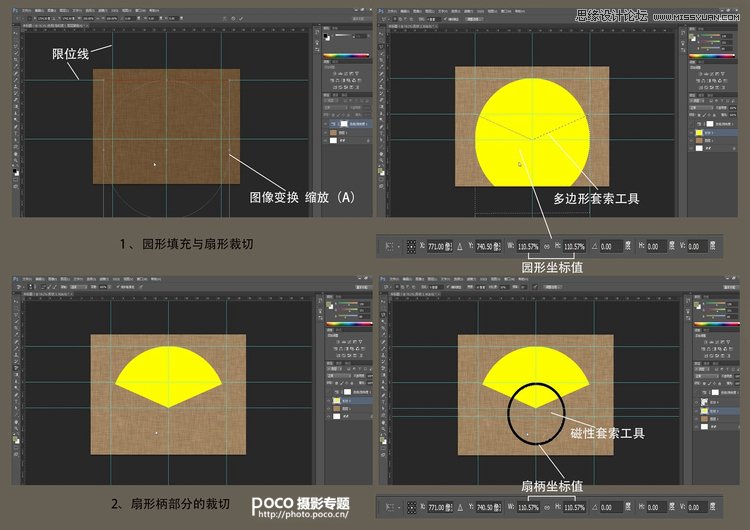Screen dimensions: 750x530
Task: Open the layer kind filter dropdown in top-left screenshot
Action: pyautogui.click(x=330, y=100)
